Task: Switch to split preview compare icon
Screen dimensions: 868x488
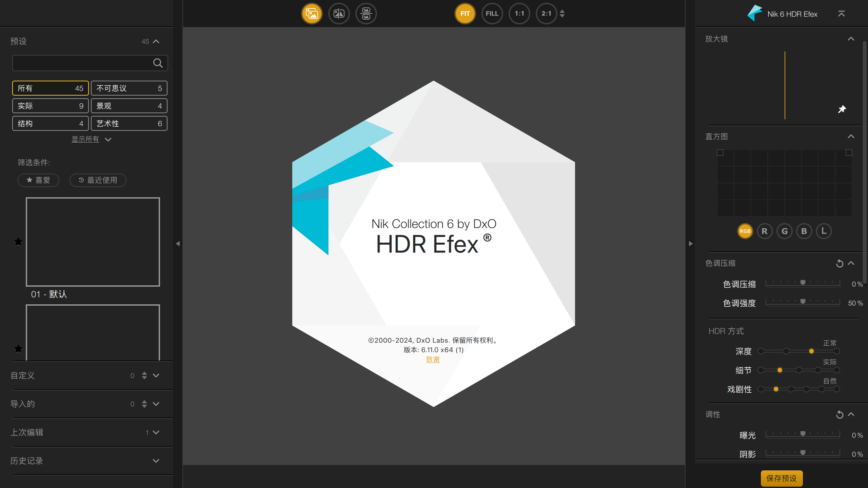Action: coord(339,14)
